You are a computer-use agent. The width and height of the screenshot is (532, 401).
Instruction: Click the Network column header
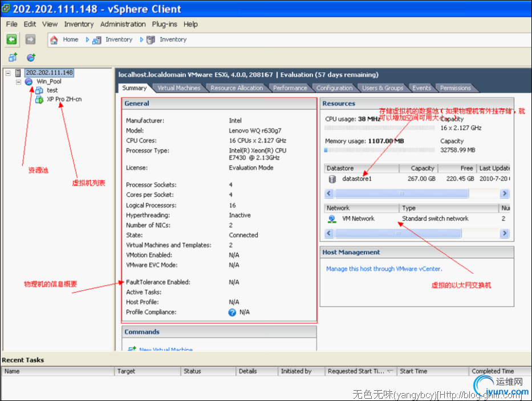[362, 208]
